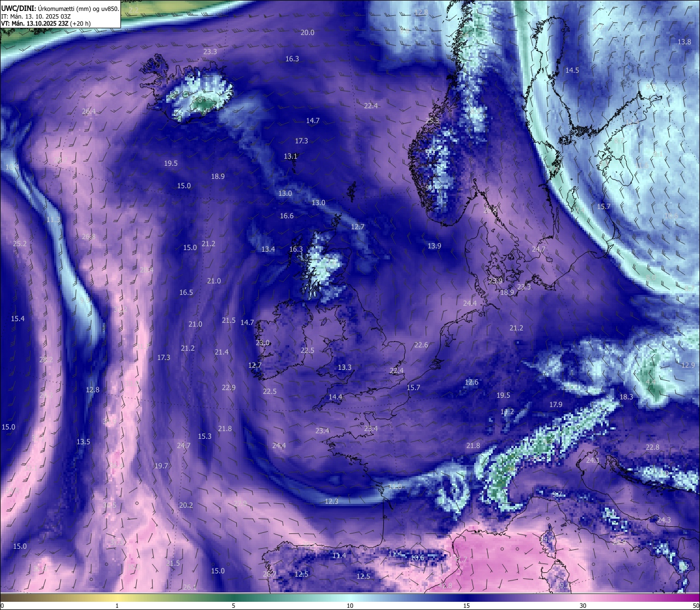Click the 12.9 value at right edge
Image resolution: width=700 pixels, height=610 pixels.
(x=688, y=365)
